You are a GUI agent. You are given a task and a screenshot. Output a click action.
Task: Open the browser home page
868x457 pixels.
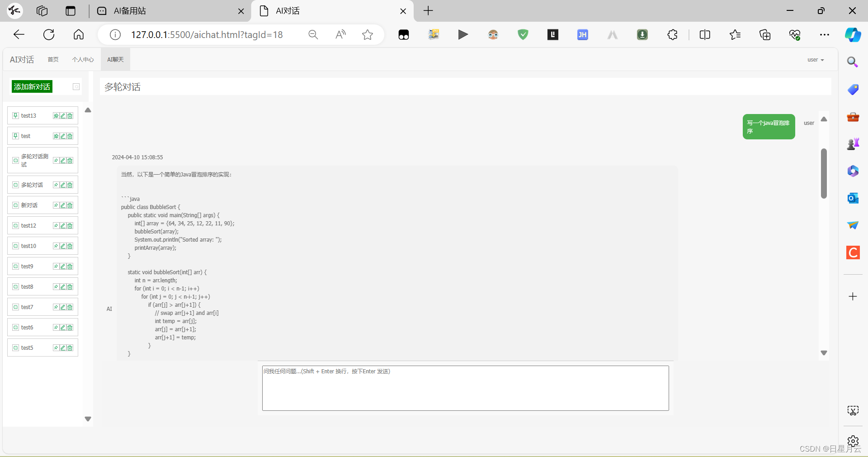coord(79,35)
